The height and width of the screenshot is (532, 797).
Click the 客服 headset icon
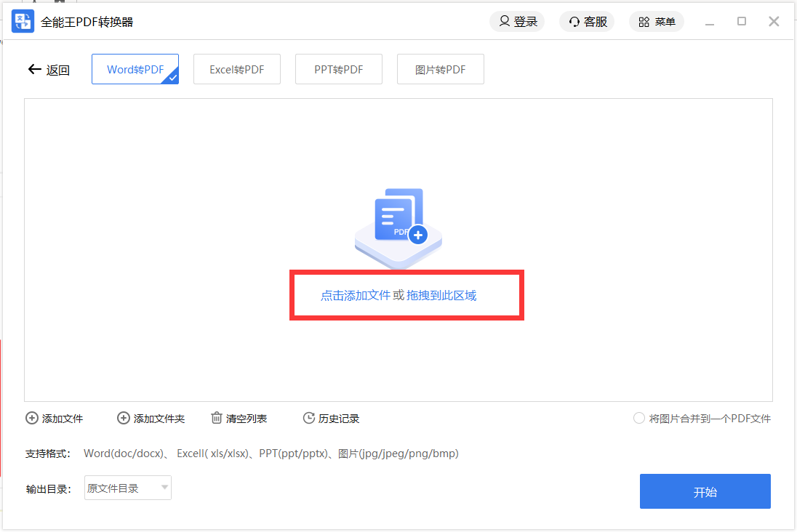point(574,21)
